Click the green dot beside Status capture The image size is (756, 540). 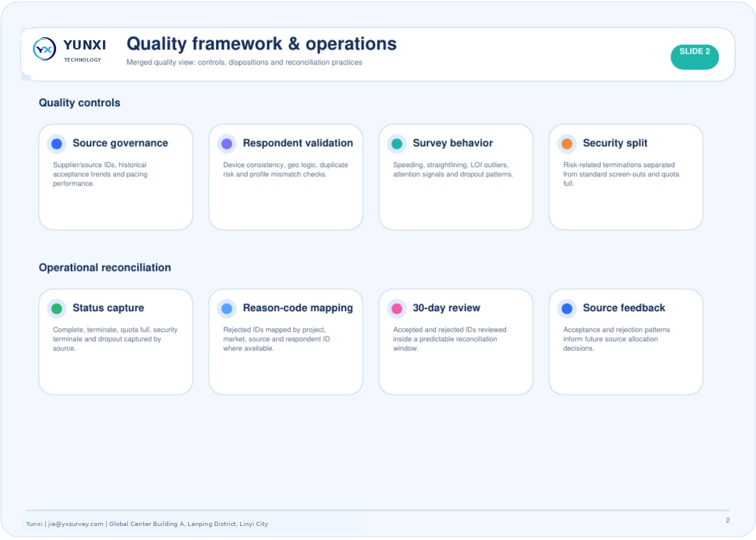[x=57, y=309]
